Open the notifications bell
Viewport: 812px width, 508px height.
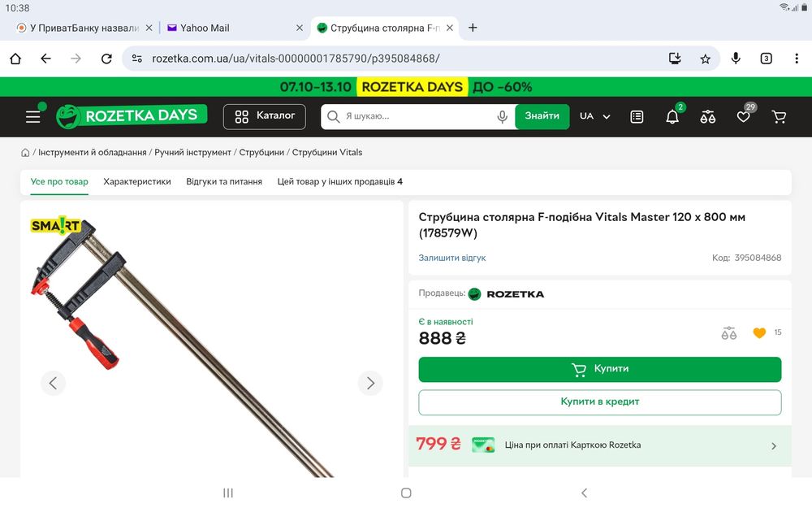point(672,117)
